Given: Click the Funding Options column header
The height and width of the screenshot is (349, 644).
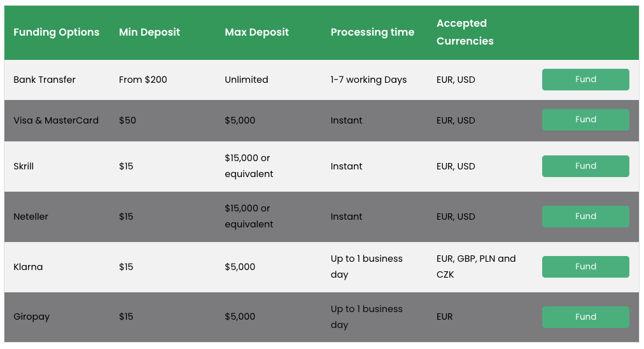Looking at the screenshot, I should click(57, 32).
